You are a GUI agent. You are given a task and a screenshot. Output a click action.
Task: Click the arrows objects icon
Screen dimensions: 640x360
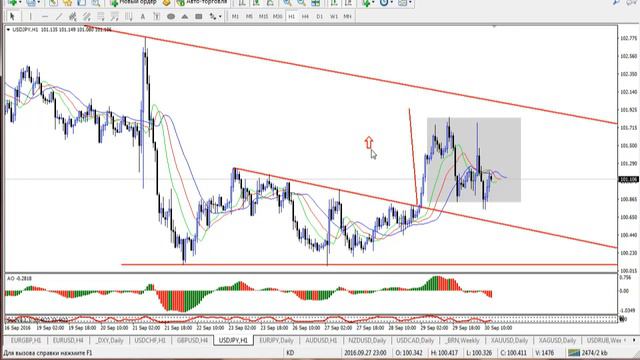pyautogui.click(x=213, y=17)
